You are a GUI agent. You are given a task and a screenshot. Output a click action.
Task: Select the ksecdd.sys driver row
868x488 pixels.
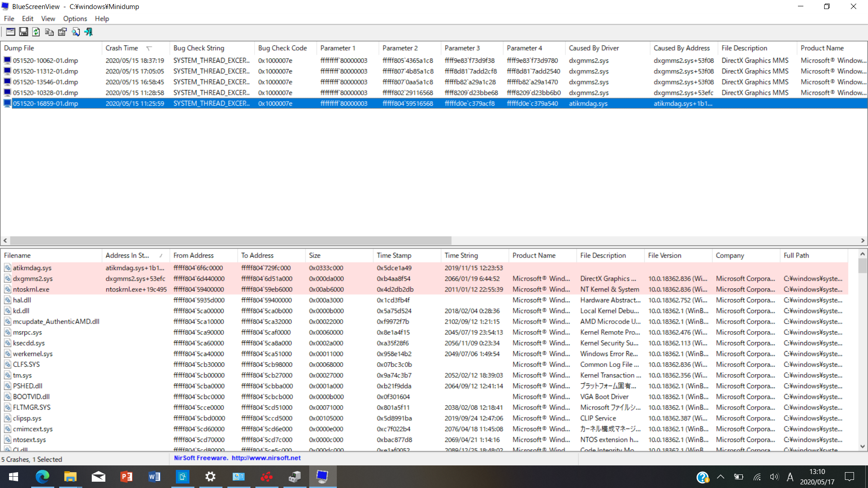424,343
